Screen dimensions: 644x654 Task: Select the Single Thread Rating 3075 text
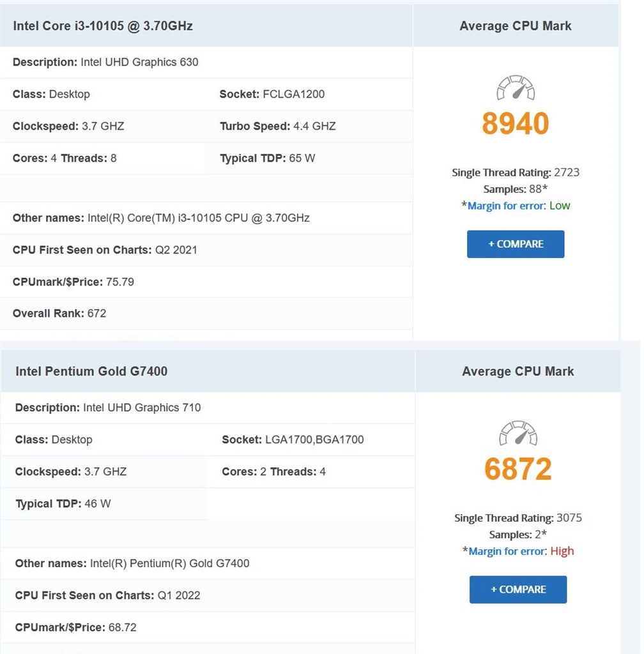(518, 517)
